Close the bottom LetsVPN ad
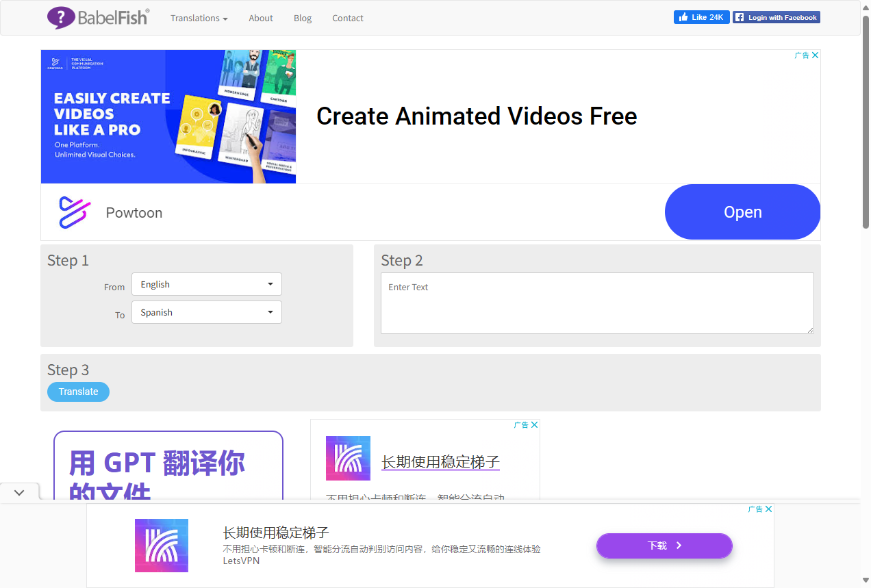This screenshot has width=871, height=588. [768, 509]
